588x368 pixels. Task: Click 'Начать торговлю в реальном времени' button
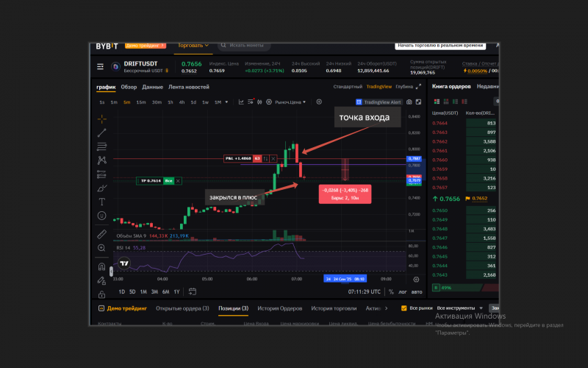[x=440, y=46]
